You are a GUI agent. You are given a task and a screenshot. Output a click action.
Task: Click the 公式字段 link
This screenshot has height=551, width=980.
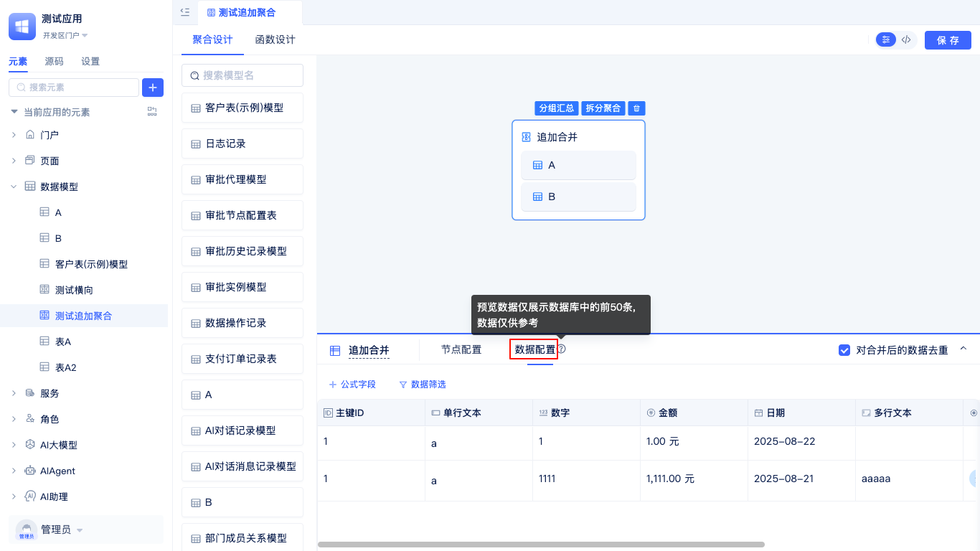358,385
